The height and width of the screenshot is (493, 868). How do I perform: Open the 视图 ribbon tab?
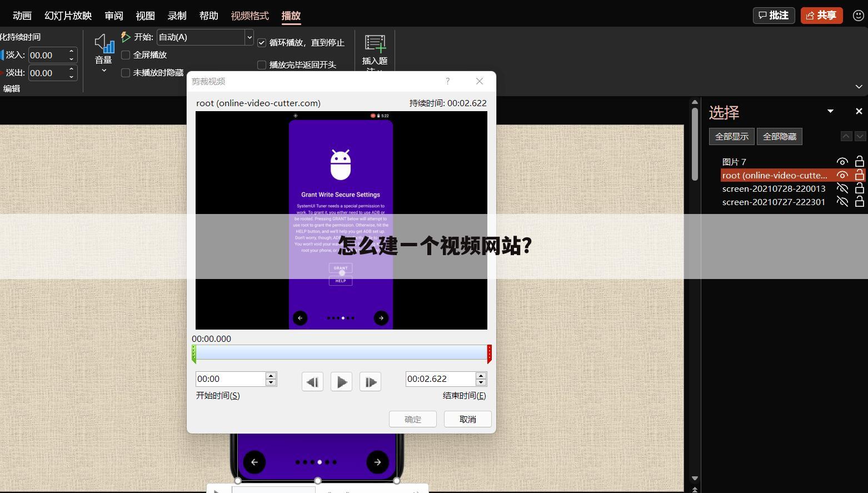(144, 16)
